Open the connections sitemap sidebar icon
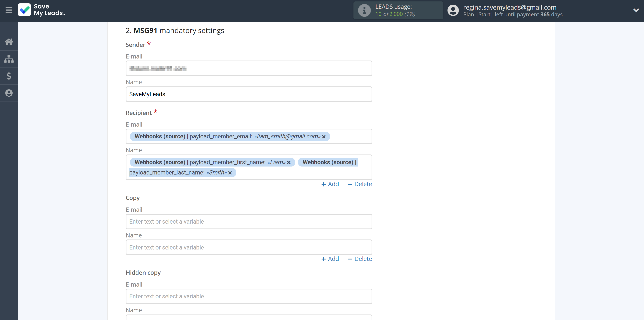The image size is (644, 320). [x=9, y=59]
